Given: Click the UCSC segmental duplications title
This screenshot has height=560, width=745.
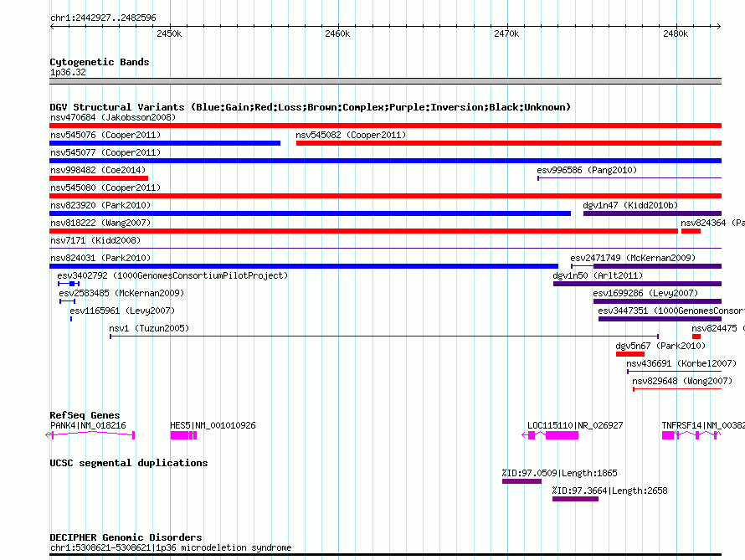Looking at the screenshot, I should coord(129,463).
